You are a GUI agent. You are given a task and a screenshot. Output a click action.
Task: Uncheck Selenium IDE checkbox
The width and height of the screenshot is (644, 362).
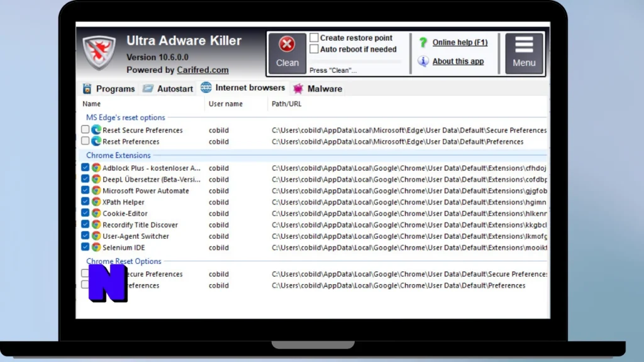click(85, 247)
